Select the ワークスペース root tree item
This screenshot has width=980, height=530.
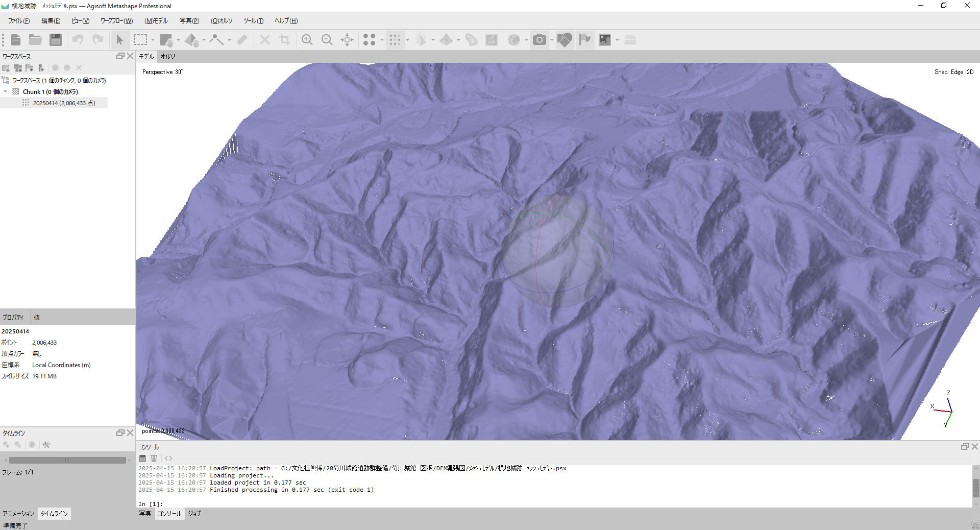point(59,81)
